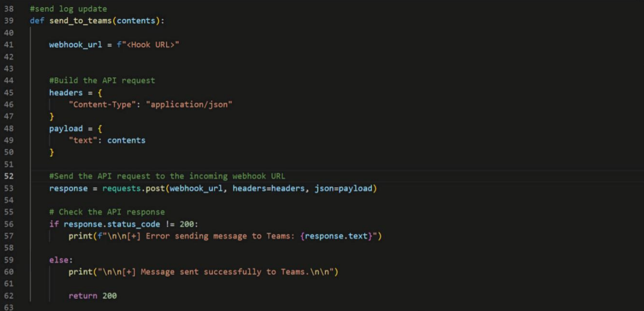The width and height of the screenshot is (644, 311).
Task: Place cursor on webhook_url assignment variable
Action: point(75,45)
